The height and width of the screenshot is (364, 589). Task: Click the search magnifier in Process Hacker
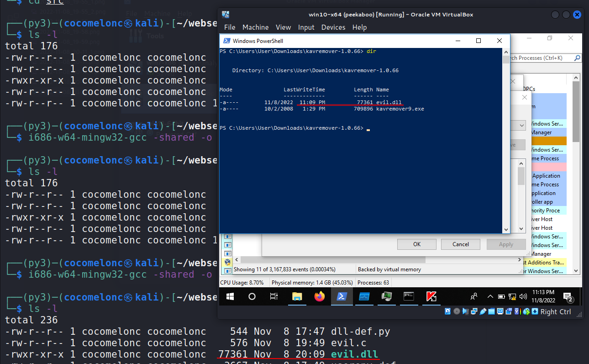[x=577, y=58]
